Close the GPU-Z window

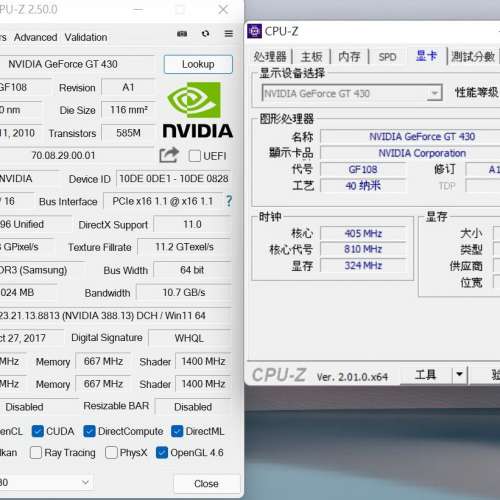click(223, 9)
